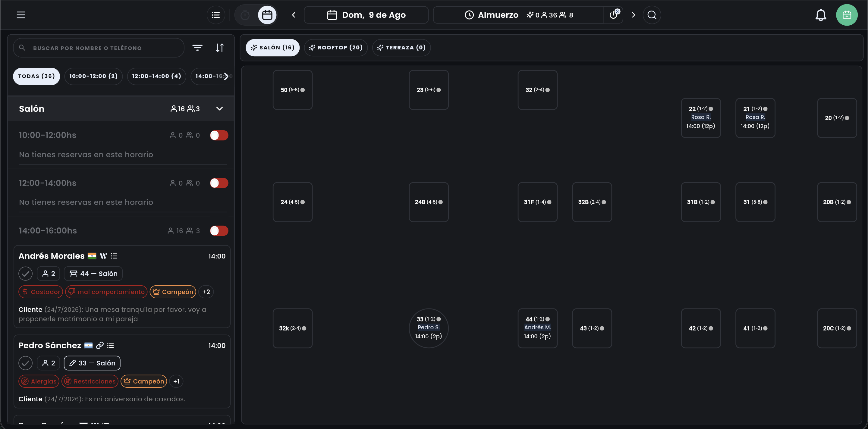Expand the +1 tags on Pedro Sánchez
This screenshot has height=429, width=868.
tap(176, 381)
